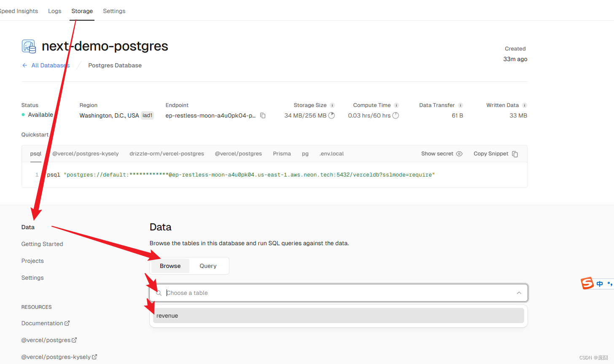Toggle Show secret eye icon
614x364 pixels.
[x=459, y=154]
